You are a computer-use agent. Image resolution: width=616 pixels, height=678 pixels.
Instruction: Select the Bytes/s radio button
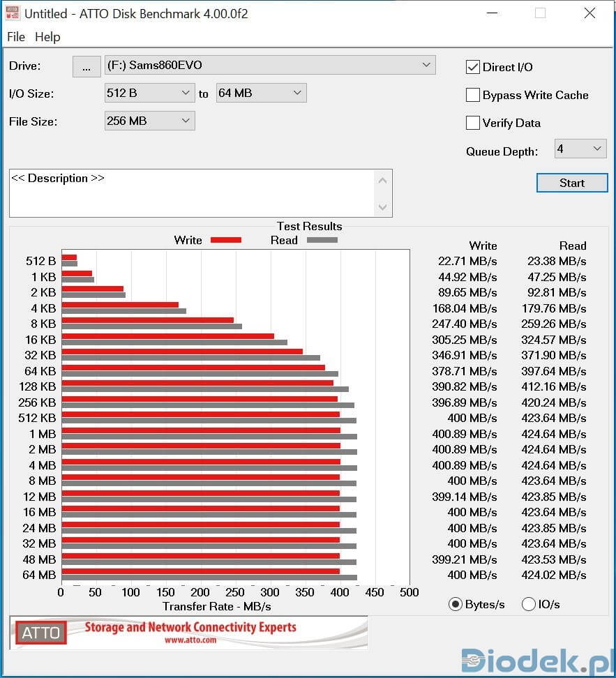tap(456, 604)
